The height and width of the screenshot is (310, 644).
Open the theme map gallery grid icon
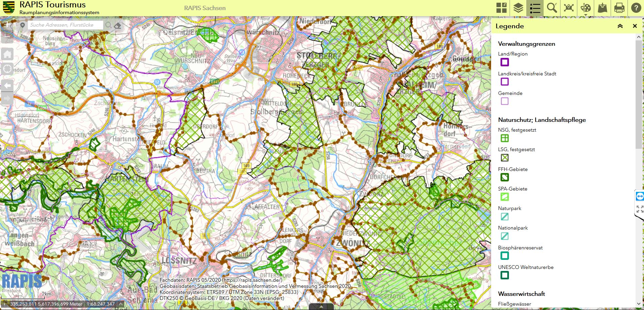point(502,8)
